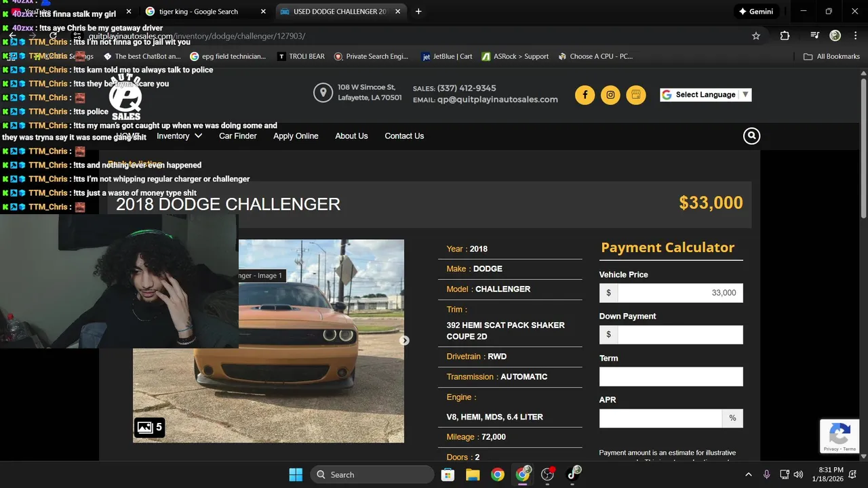The image size is (868, 488).
Task: Click the 2018 DODGE CHALLENGER heading
Action: click(228, 204)
